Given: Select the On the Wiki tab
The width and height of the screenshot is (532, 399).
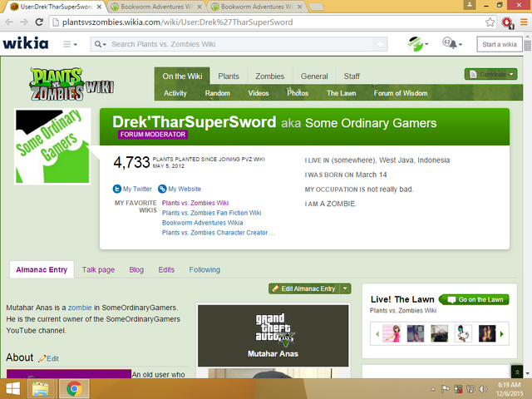Looking at the screenshot, I should pos(182,76).
